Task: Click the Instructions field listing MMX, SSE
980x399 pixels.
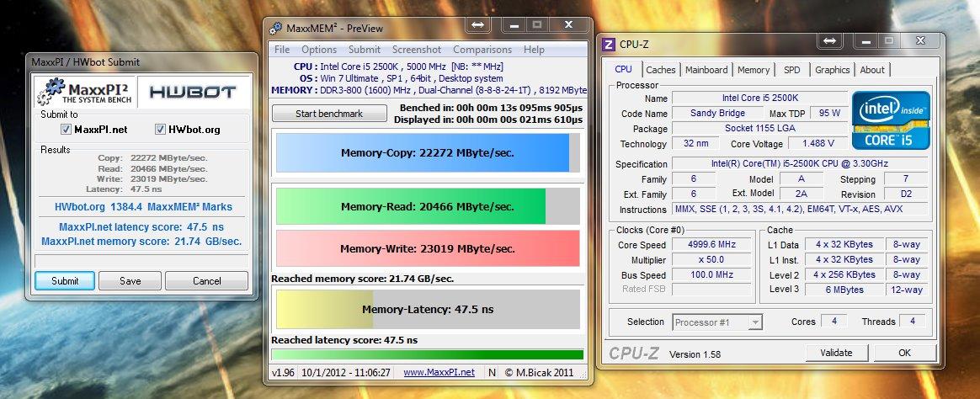Action: [x=802, y=209]
